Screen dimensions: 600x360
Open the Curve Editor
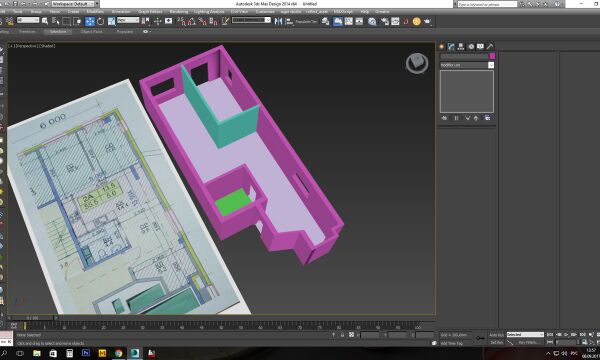pos(348,21)
